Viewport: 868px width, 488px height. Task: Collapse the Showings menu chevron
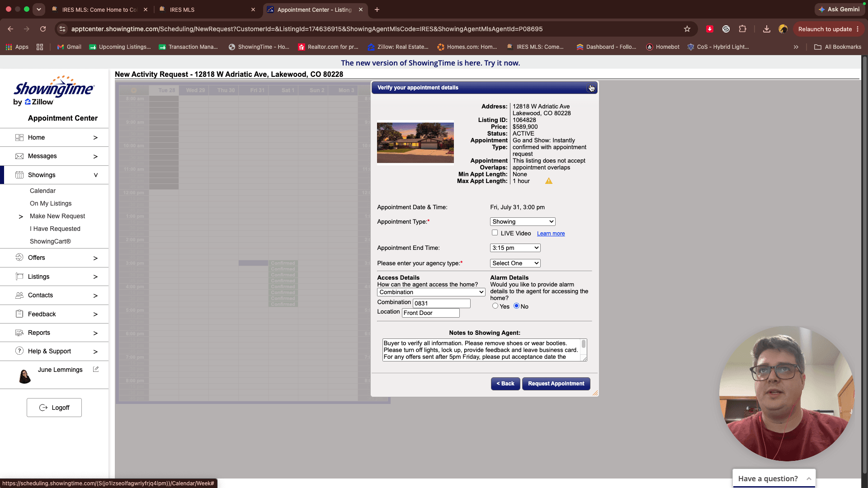pyautogui.click(x=96, y=175)
